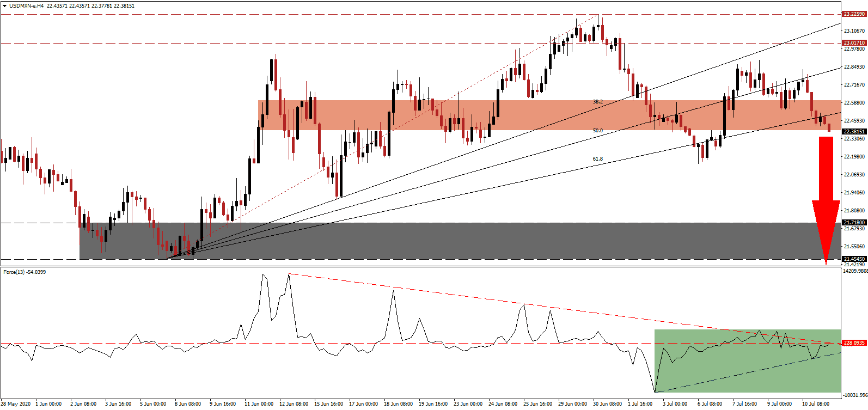Select the 61.8 Fibonacci fan label
The height and width of the screenshot is (410, 868).
tap(597, 159)
